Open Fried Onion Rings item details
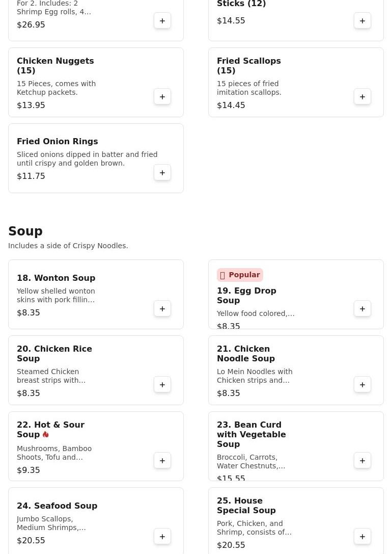Screen dimensions: 392x554 (57, 141)
